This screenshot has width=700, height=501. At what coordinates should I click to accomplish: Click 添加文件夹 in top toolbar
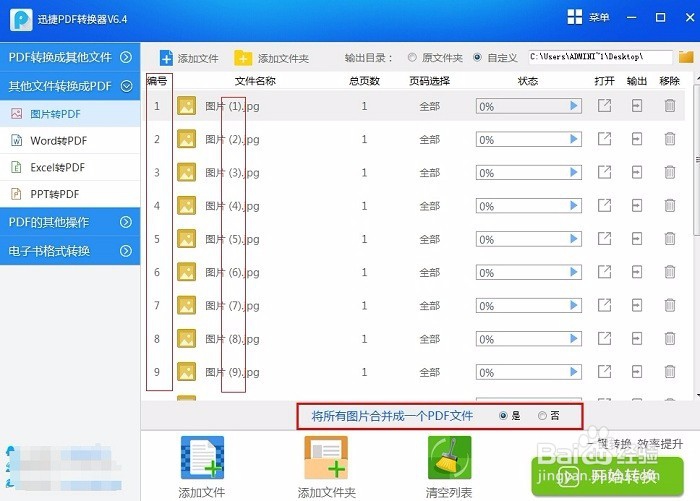click(x=271, y=58)
